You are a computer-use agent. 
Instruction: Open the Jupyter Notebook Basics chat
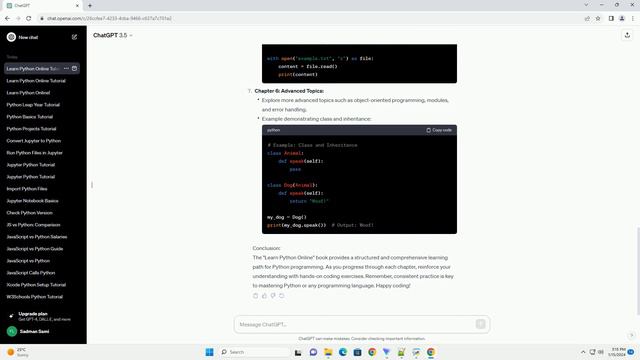pyautogui.click(x=32, y=201)
